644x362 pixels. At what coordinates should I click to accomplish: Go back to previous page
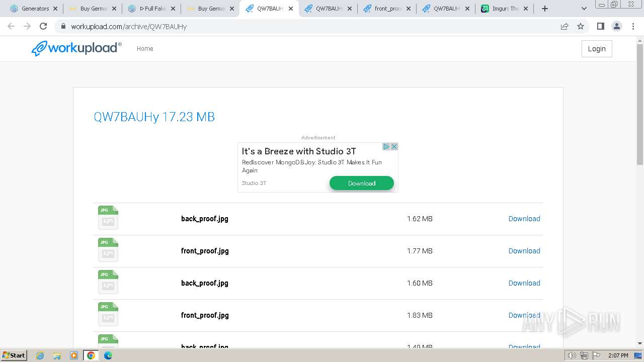(11, 26)
